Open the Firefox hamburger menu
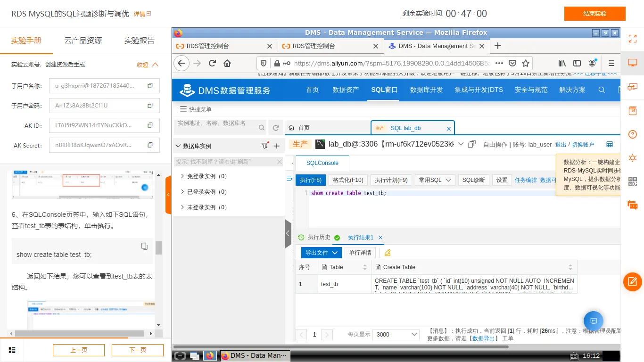This screenshot has width=644, height=362. 611,63
